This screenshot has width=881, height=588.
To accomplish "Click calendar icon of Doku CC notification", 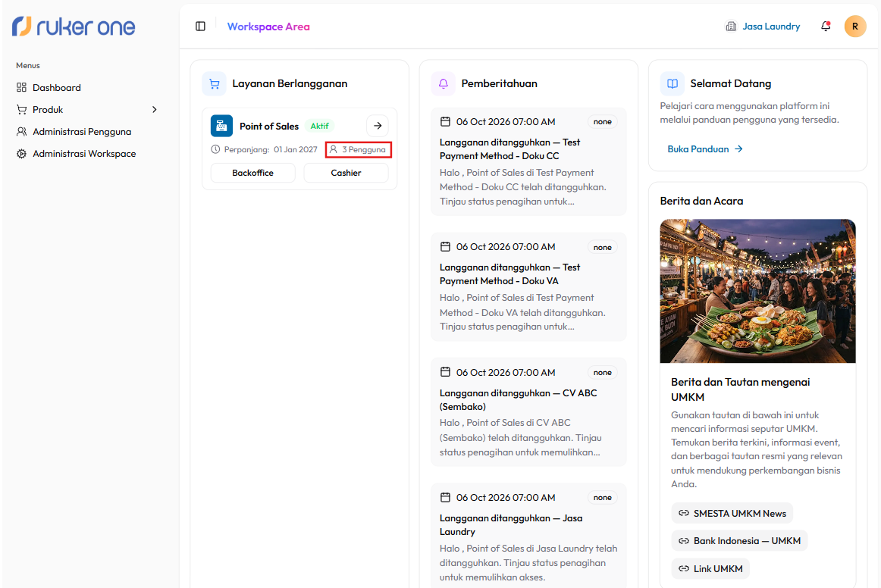I will pos(446,121).
